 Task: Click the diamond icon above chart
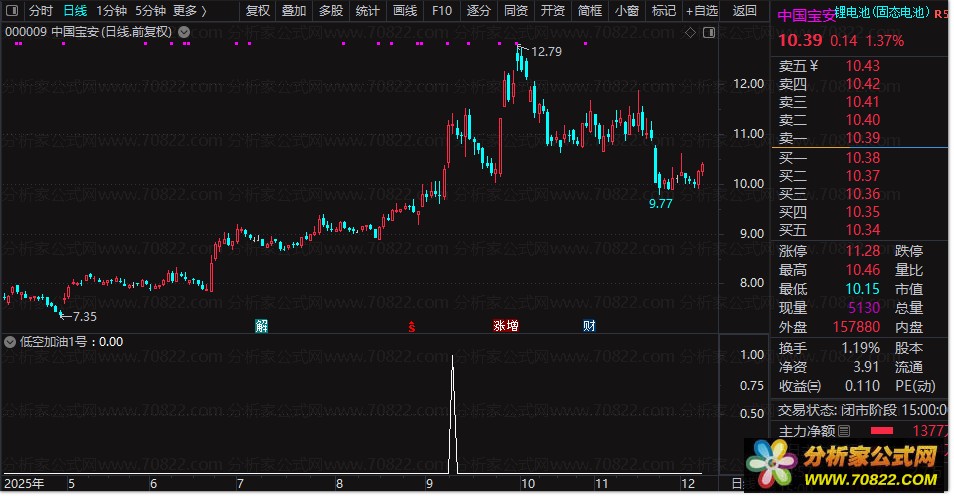click(690, 32)
